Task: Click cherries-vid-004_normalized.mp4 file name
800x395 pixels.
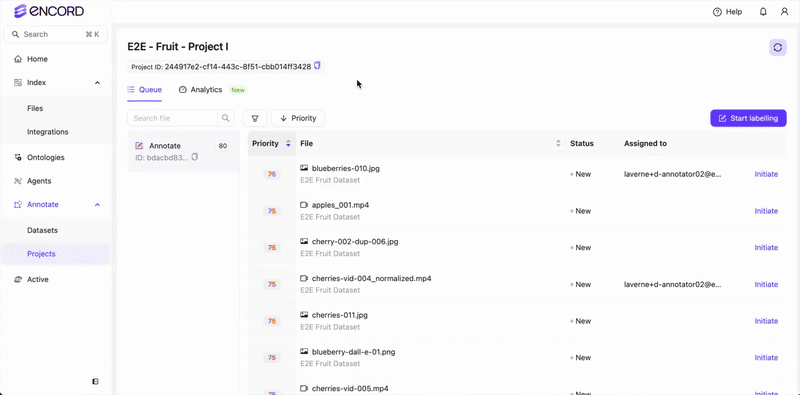Action: (371, 278)
